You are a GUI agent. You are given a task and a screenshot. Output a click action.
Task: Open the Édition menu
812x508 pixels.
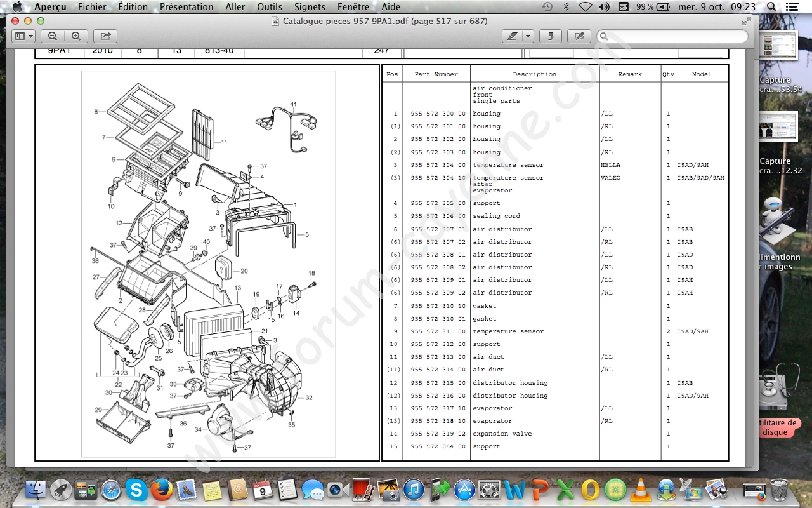(x=133, y=7)
